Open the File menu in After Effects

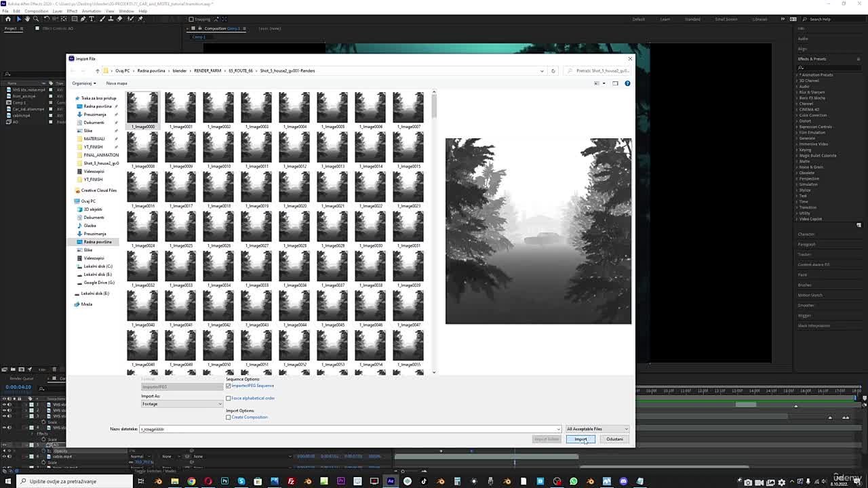pyautogui.click(x=6, y=11)
